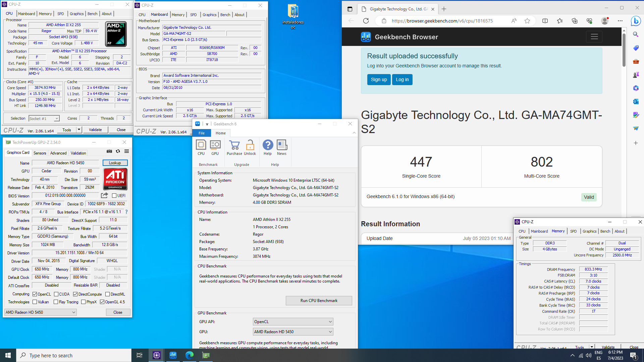Open News icon in Geekbench ribbon
Screen dimensions: 644x362
pos(282,147)
